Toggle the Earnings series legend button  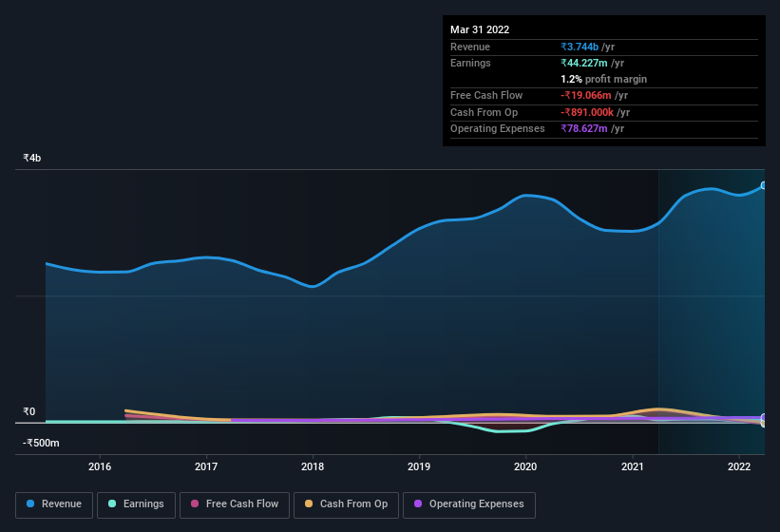(x=136, y=504)
